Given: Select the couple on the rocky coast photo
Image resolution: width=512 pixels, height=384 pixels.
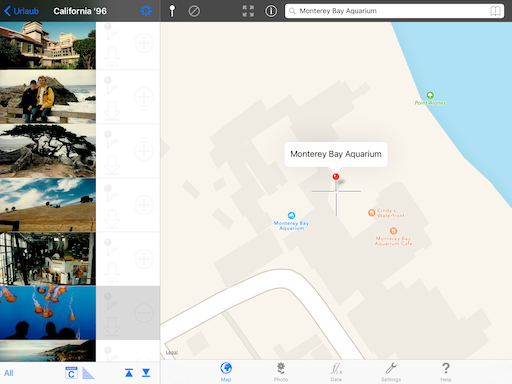Looking at the screenshot, I should point(48,97).
